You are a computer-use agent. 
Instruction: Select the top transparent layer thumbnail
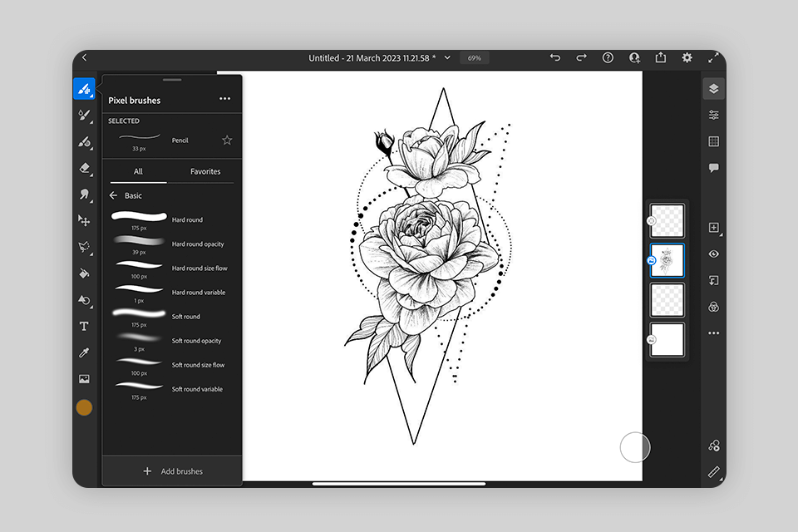click(x=667, y=221)
